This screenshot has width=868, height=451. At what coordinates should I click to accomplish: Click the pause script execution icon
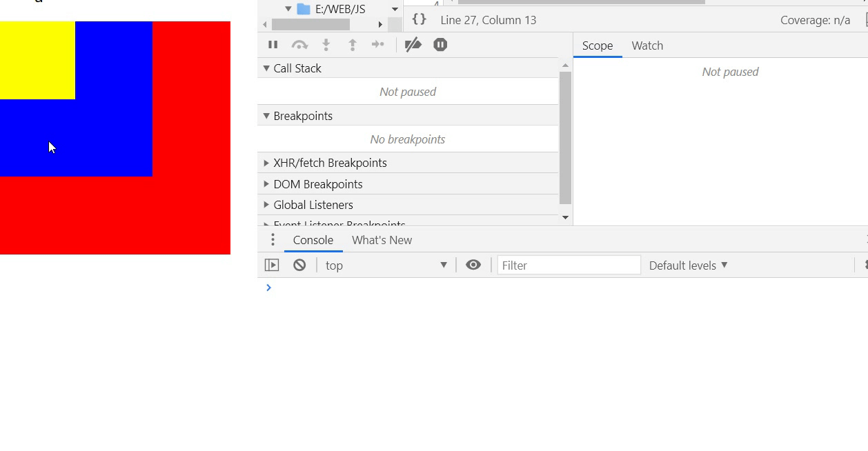click(x=273, y=45)
